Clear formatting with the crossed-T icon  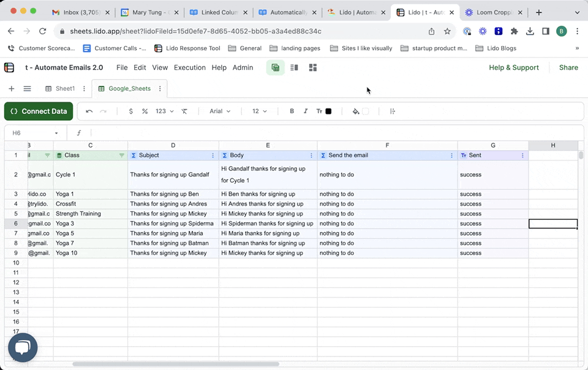coord(184,111)
